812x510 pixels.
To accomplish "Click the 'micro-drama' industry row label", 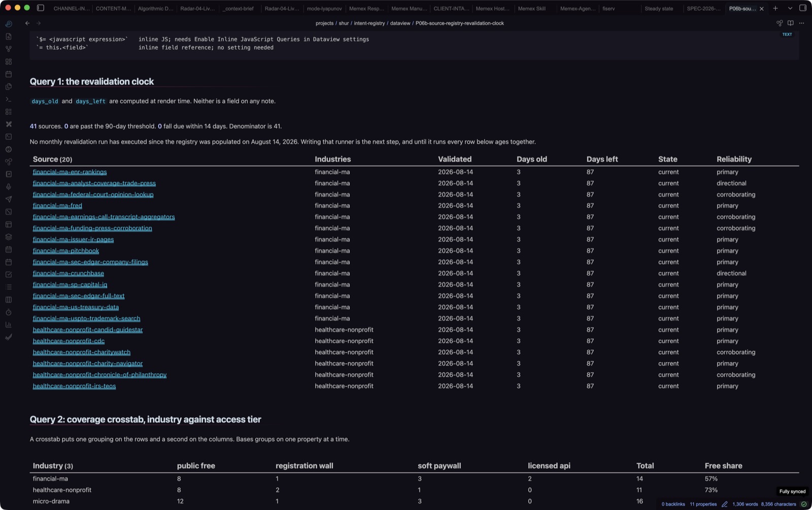I will (x=51, y=501).
